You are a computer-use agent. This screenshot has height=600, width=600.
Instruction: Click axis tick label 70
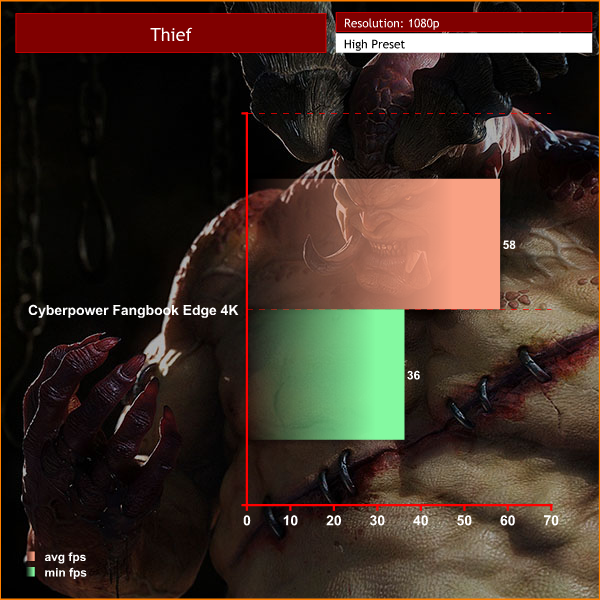pyautogui.click(x=551, y=520)
